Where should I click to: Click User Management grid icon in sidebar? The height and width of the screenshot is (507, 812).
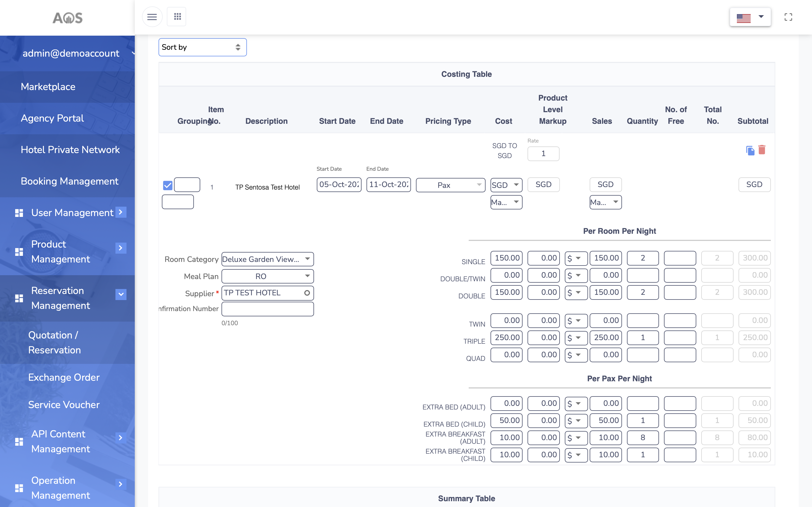pyautogui.click(x=19, y=213)
